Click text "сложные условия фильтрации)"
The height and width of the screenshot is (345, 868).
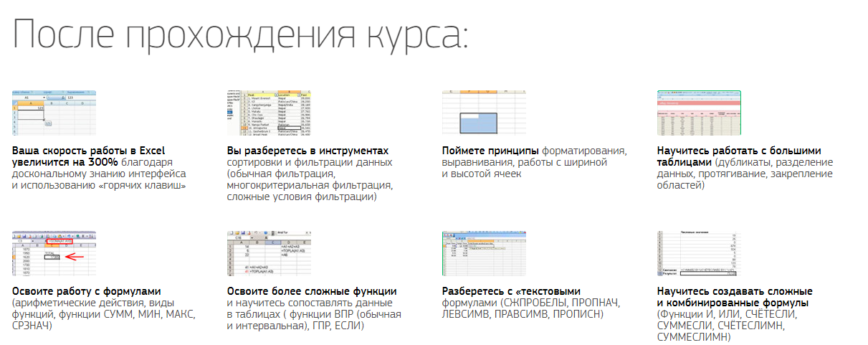point(301,197)
